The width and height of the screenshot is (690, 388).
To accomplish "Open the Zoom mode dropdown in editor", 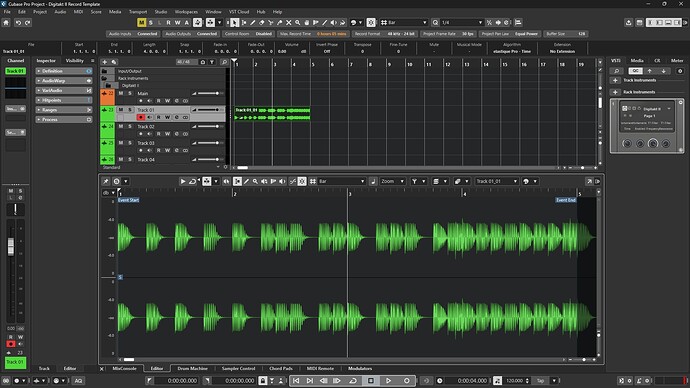I will click(393, 181).
